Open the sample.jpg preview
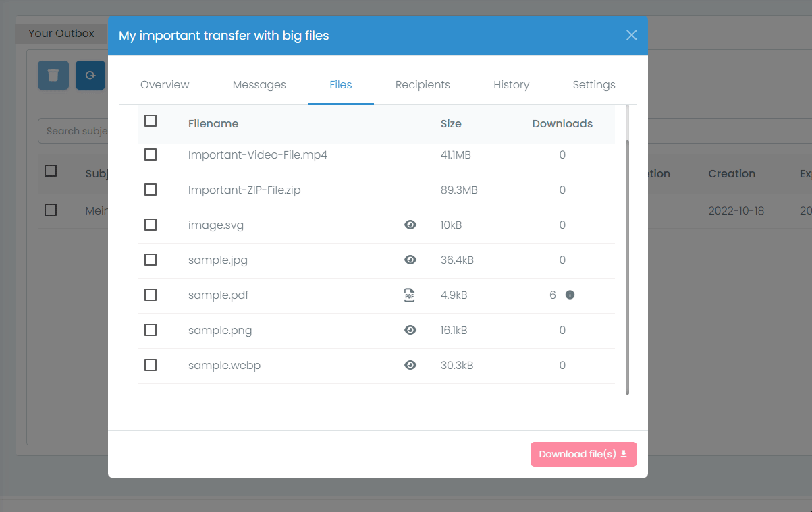The height and width of the screenshot is (512, 812). click(x=410, y=260)
